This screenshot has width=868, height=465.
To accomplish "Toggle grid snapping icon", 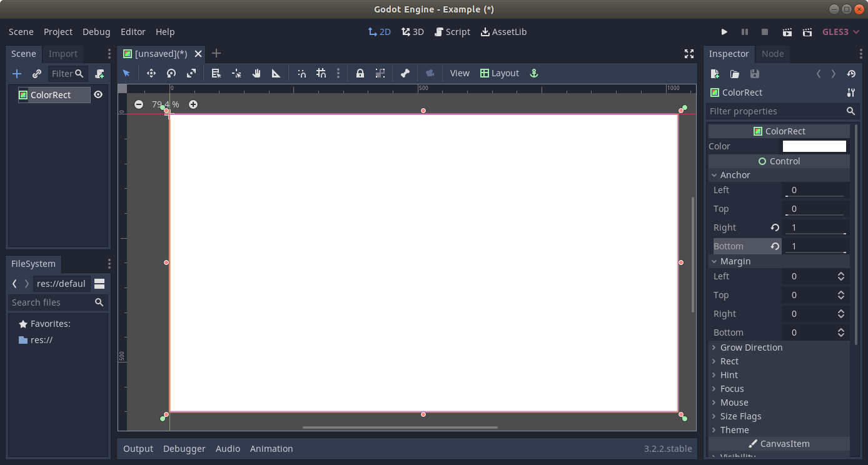I will tap(321, 73).
